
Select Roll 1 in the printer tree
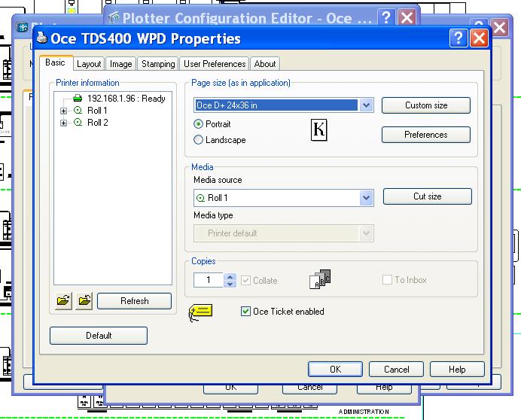[97, 111]
